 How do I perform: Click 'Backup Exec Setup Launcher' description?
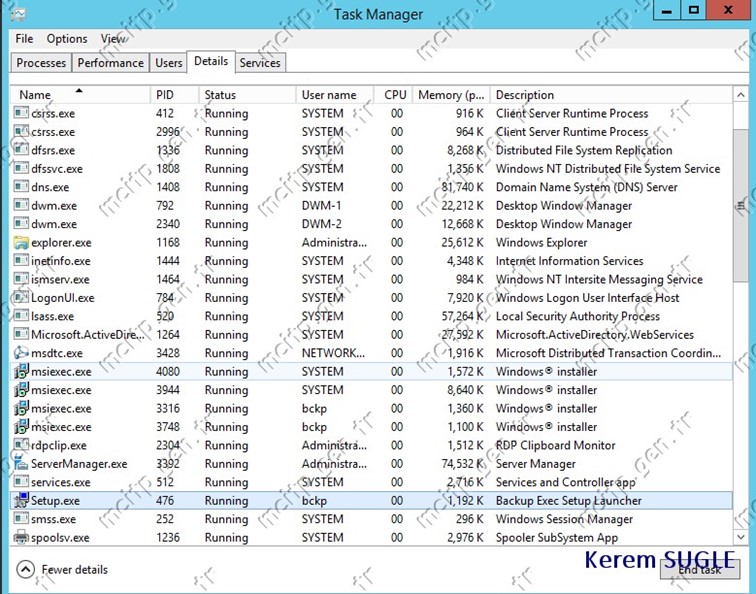(x=568, y=500)
